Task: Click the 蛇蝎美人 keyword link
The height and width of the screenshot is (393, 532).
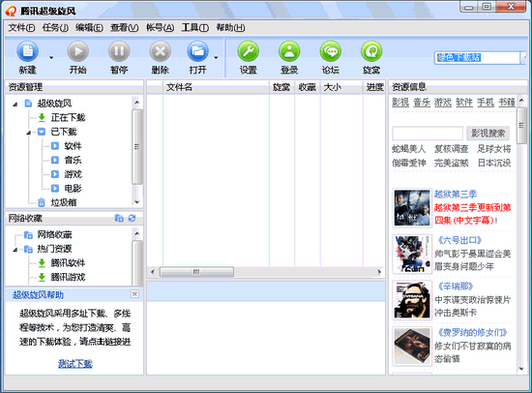Action: click(x=408, y=149)
